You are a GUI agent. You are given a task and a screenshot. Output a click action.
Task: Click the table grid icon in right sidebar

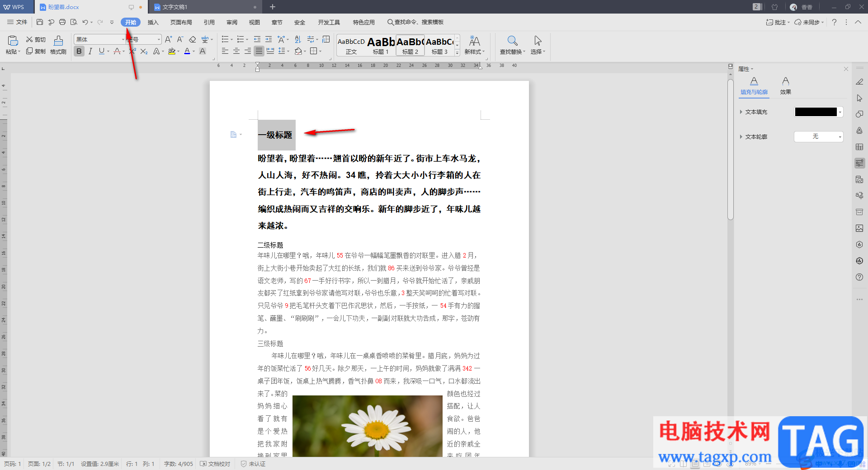pyautogui.click(x=859, y=147)
